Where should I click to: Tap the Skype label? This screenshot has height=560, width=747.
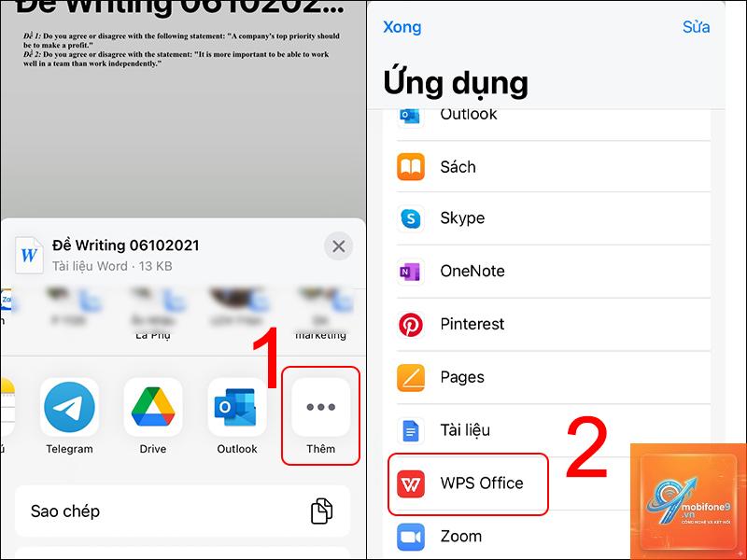click(462, 218)
